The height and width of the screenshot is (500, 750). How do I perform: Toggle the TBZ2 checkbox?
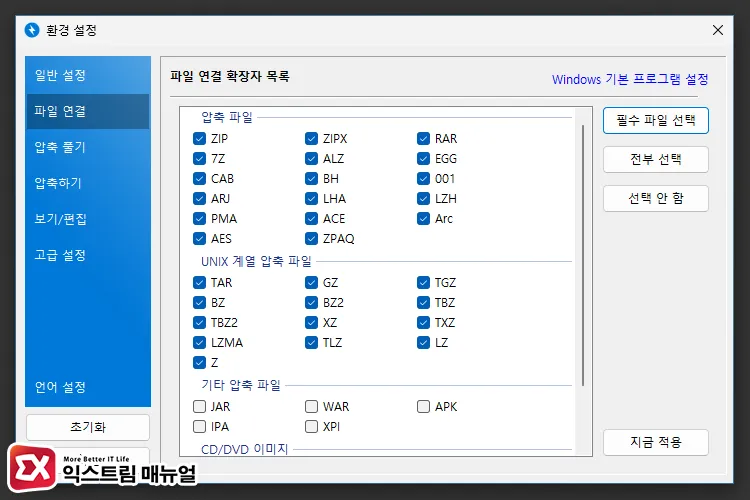[199, 322]
